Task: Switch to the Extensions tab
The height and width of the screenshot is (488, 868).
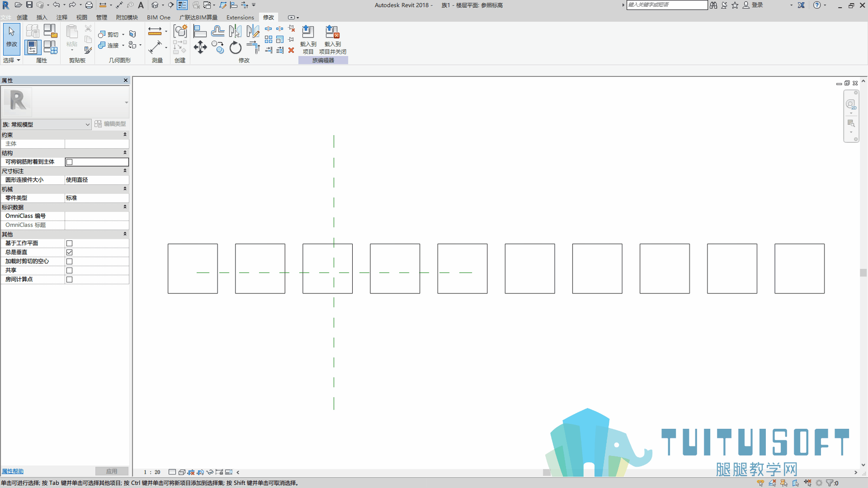Action: (x=240, y=17)
